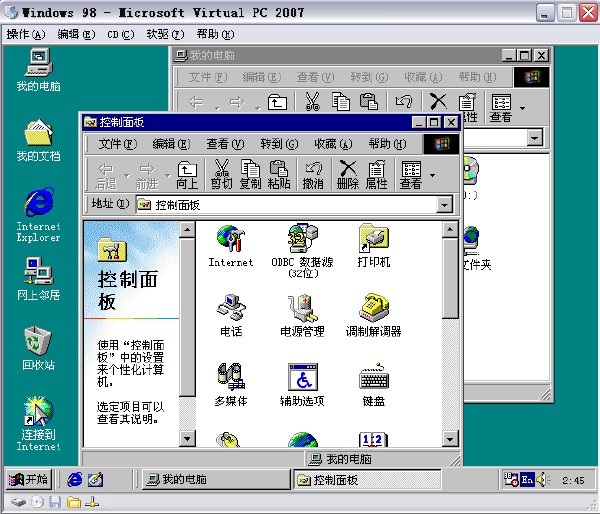This screenshot has width=600, height=514.
Task: Open CD(C) menu in Virtual PC
Action: [121, 34]
